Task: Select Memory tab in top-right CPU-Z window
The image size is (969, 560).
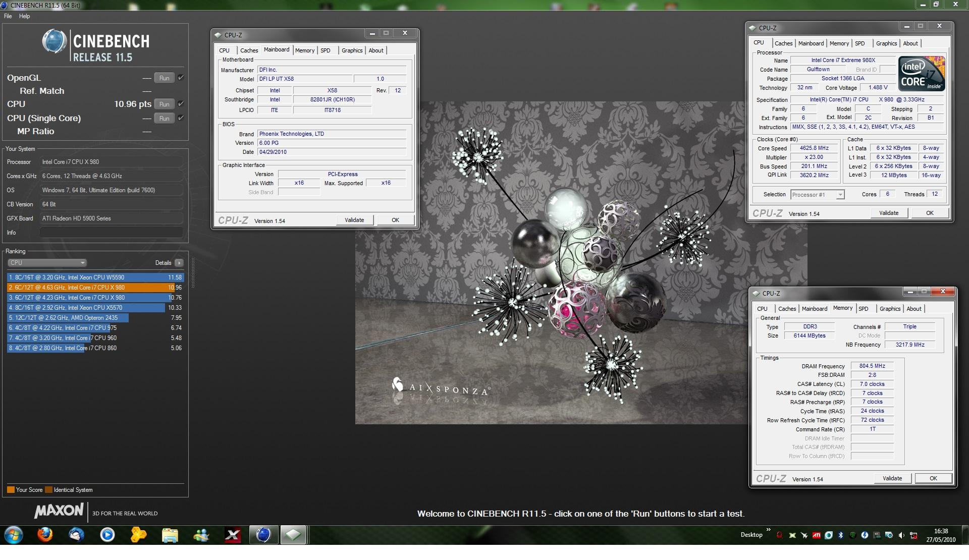Action: [839, 43]
